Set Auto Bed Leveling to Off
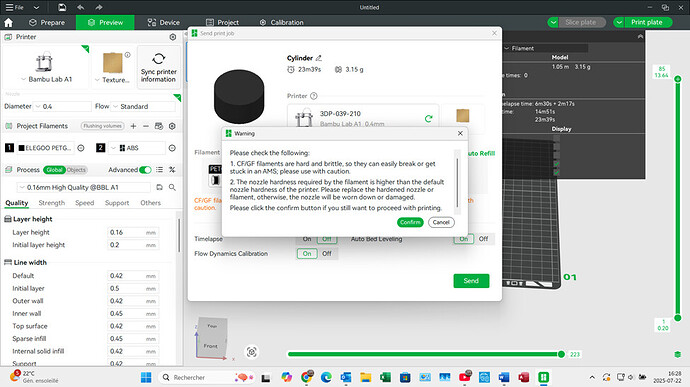The height and width of the screenshot is (387, 690). coord(484,239)
